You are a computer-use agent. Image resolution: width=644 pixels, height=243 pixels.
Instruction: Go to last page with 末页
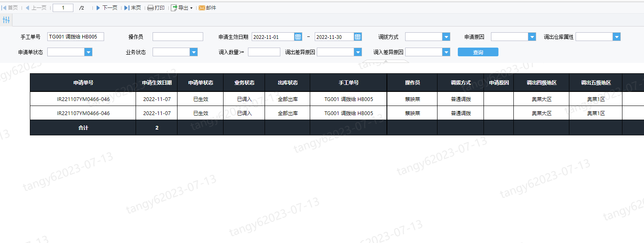133,8
